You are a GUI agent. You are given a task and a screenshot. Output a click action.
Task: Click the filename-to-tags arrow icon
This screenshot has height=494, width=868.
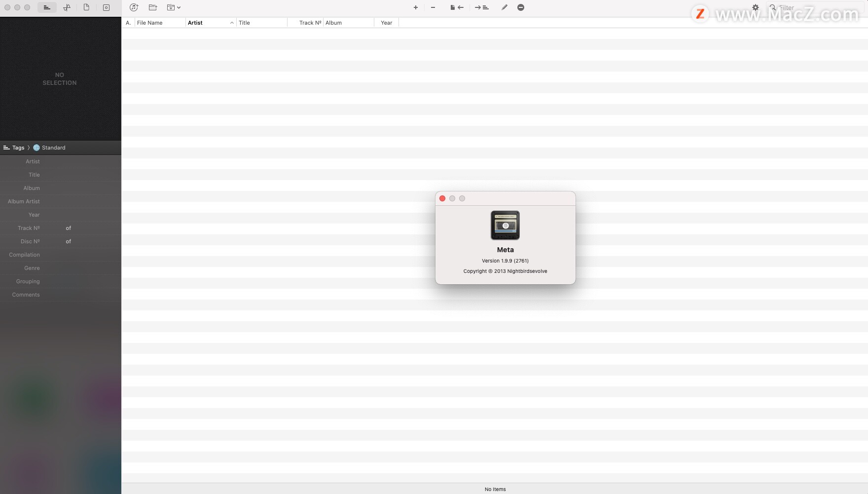[481, 7]
